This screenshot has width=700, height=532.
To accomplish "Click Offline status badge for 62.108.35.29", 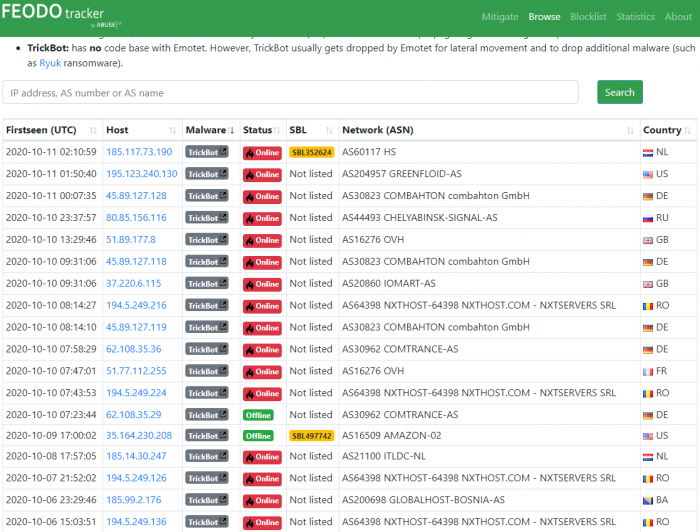I will [x=258, y=414].
